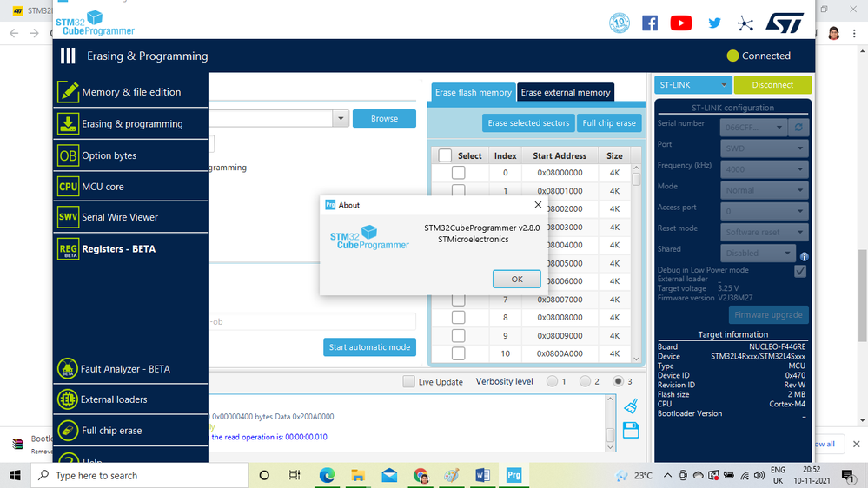Enable Live Update checkbox

click(x=408, y=381)
